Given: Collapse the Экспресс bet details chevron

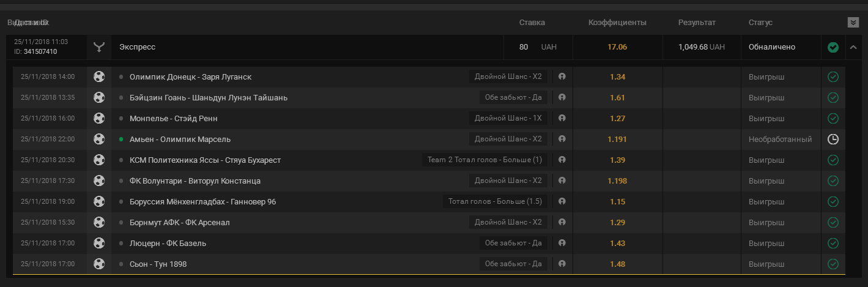Looking at the screenshot, I should (853, 47).
